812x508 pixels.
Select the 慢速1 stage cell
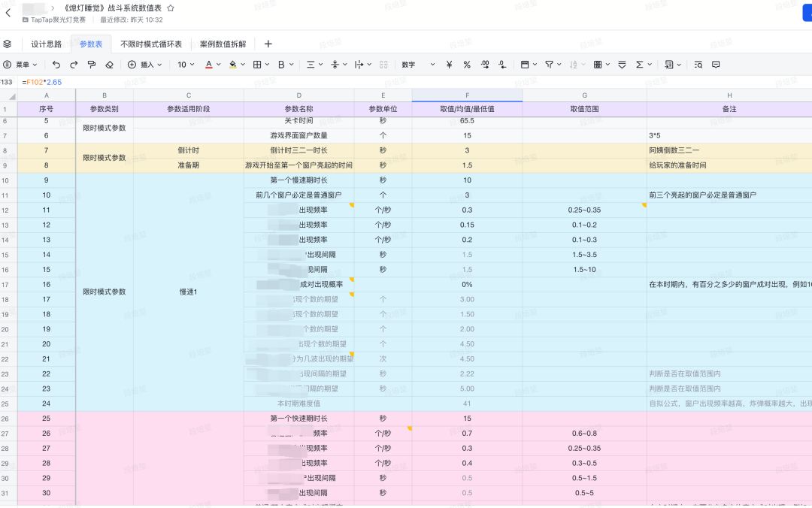click(x=189, y=292)
